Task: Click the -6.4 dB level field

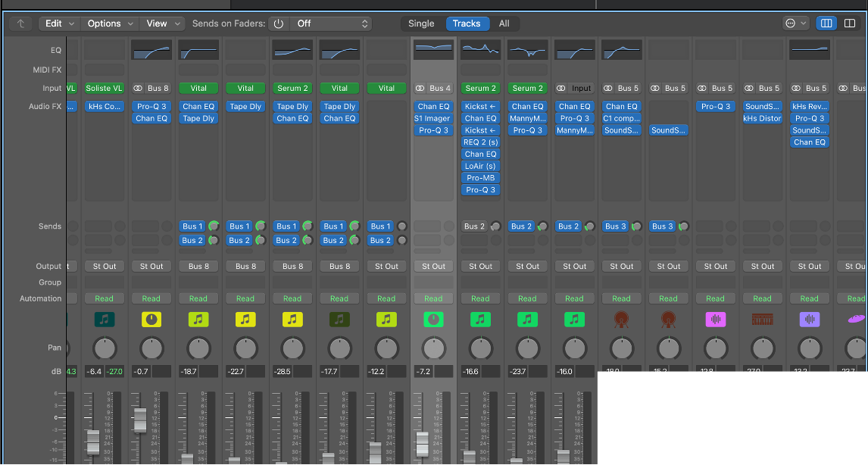Action: click(x=94, y=371)
